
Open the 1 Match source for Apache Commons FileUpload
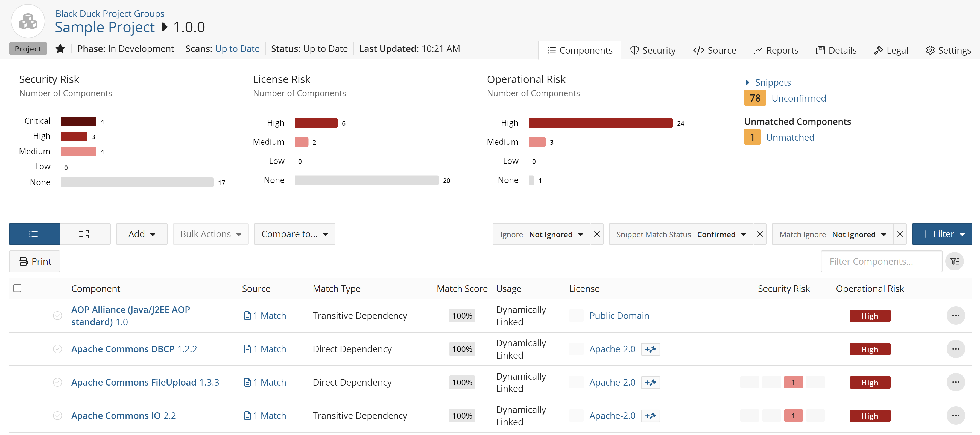[265, 383]
